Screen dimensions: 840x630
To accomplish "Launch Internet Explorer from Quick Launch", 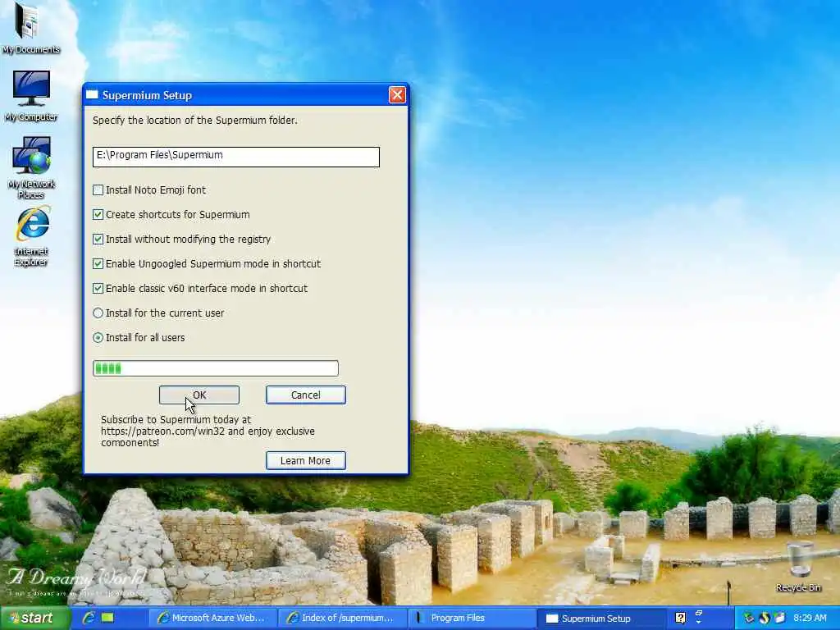I will (x=89, y=618).
